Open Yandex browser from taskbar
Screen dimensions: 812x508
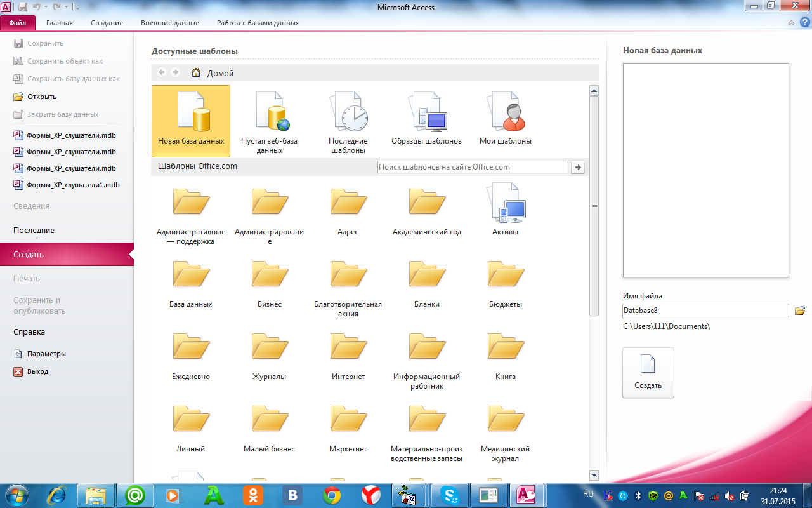click(x=371, y=495)
